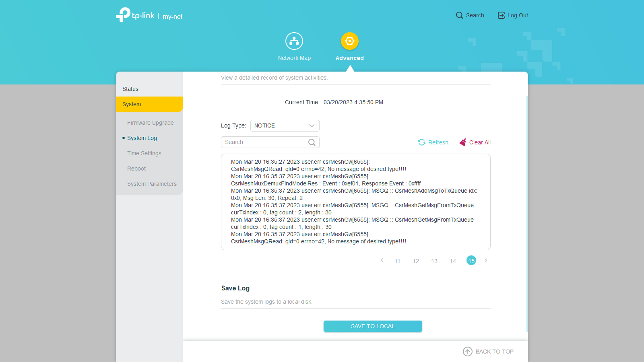The width and height of the screenshot is (644, 362).
Task: Click the Clear All broom icon
Action: [463, 142]
